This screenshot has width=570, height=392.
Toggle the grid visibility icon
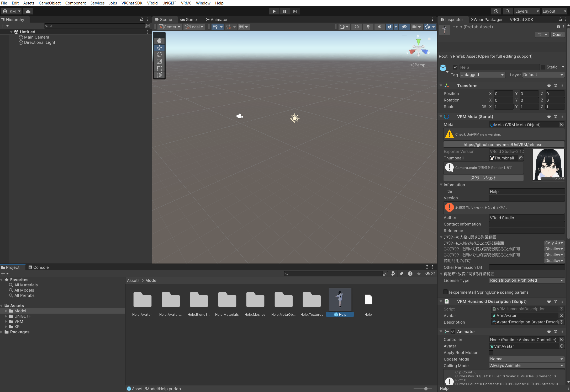[215, 27]
